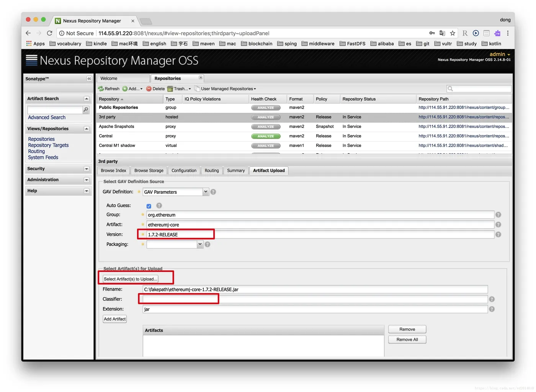The width and height of the screenshot is (536, 392).
Task: Click the Version input field
Action: click(x=320, y=234)
